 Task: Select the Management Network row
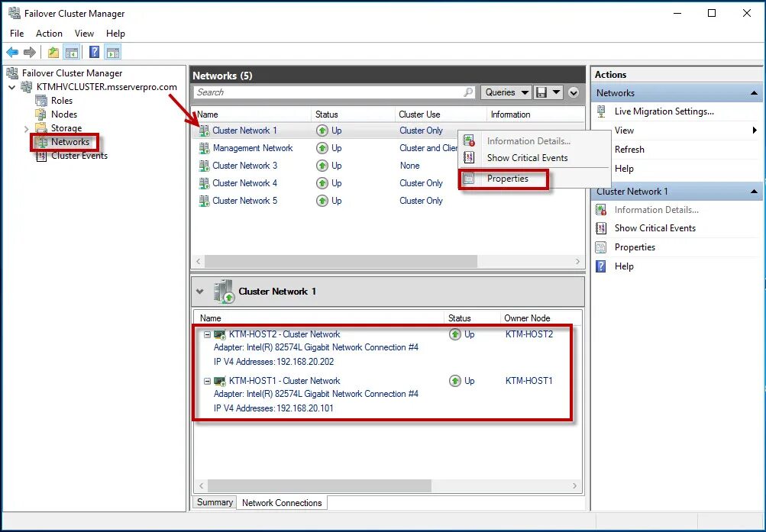(388, 148)
